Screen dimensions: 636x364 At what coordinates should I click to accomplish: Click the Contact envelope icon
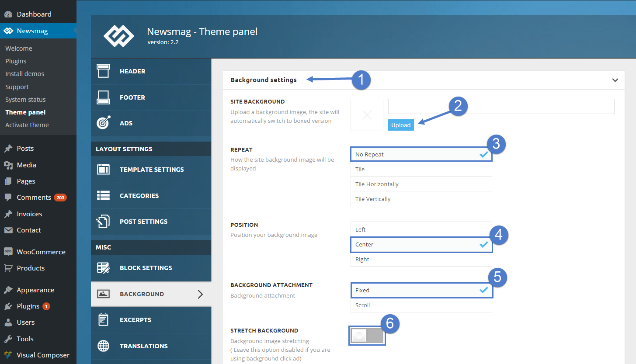click(x=8, y=230)
